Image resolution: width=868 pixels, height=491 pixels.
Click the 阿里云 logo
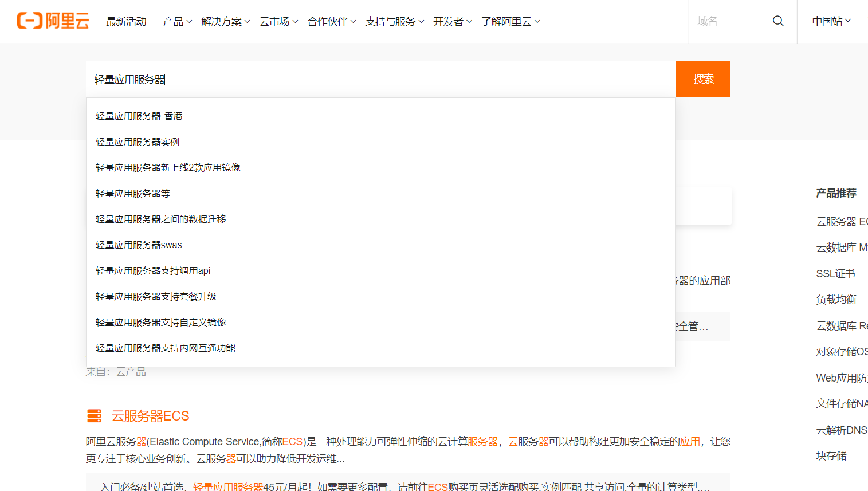pyautogui.click(x=53, y=21)
